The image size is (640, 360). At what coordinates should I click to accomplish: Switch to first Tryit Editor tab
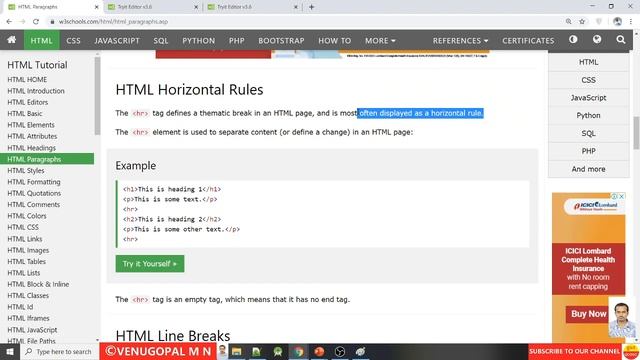click(x=152, y=7)
